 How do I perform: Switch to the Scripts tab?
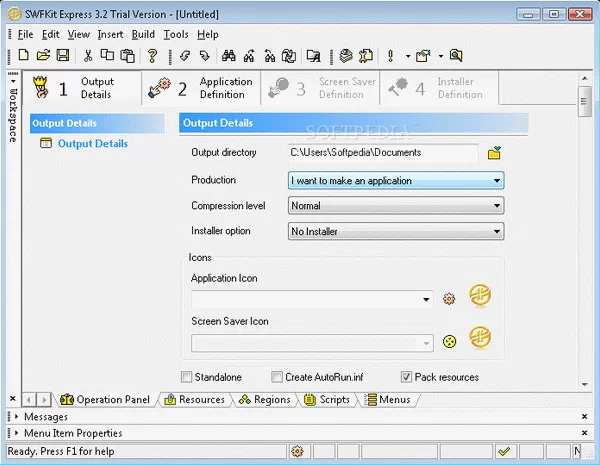click(x=327, y=400)
